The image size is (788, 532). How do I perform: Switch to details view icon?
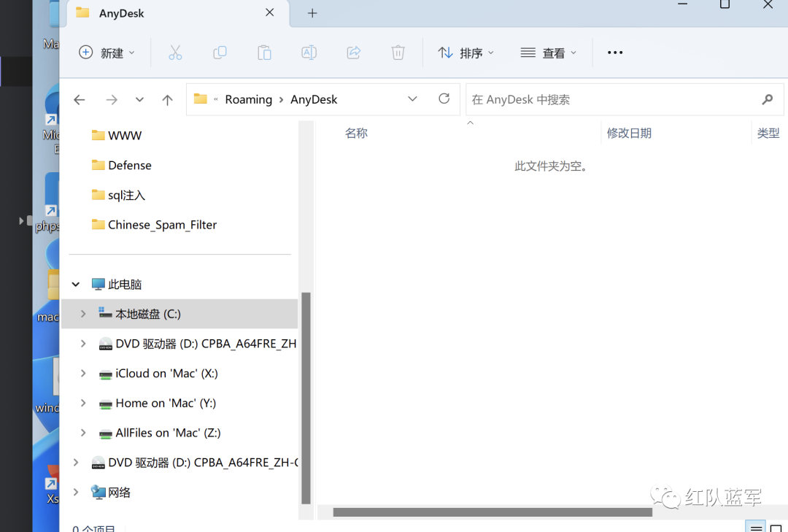(755, 528)
